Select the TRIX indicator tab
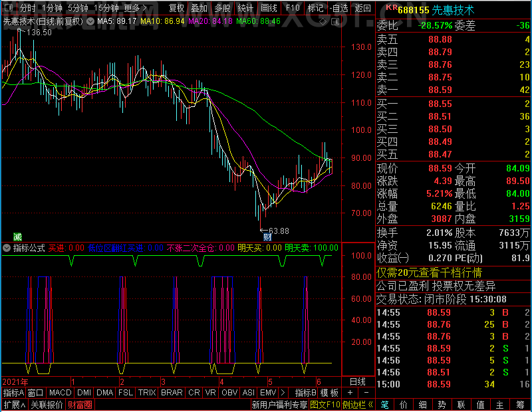The image size is (532, 412). (x=147, y=393)
